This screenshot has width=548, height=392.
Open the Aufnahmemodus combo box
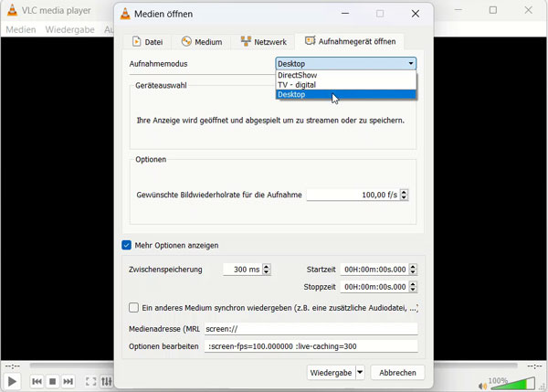(x=346, y=64)
